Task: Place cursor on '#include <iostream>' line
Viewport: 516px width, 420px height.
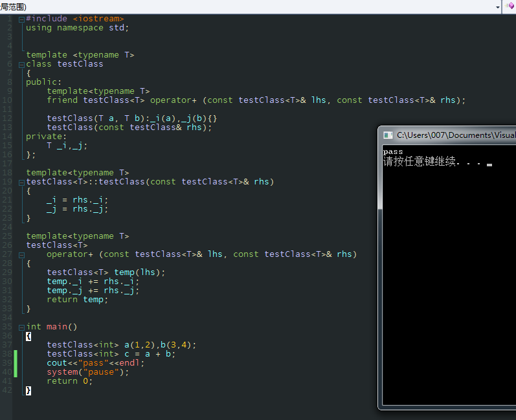Action: [75, 19]
